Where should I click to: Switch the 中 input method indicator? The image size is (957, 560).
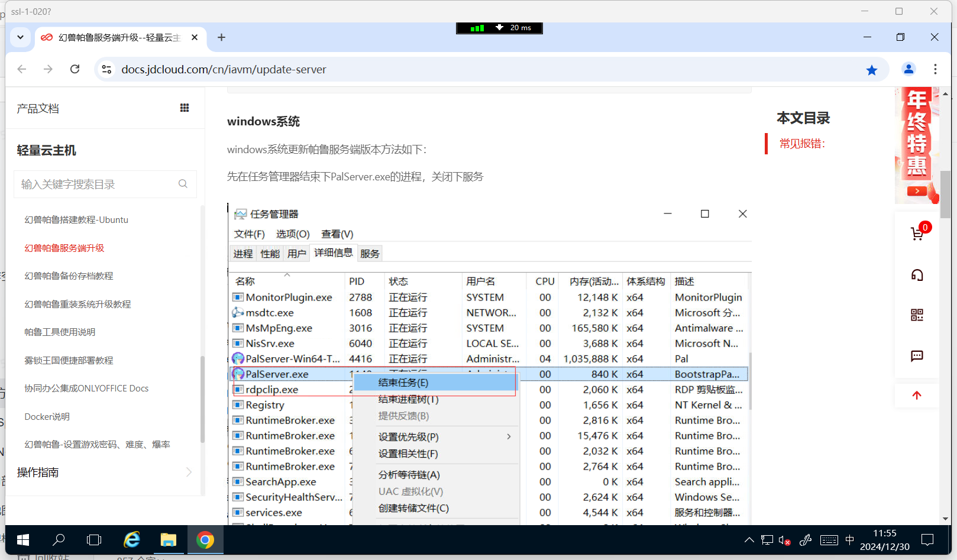850,540
